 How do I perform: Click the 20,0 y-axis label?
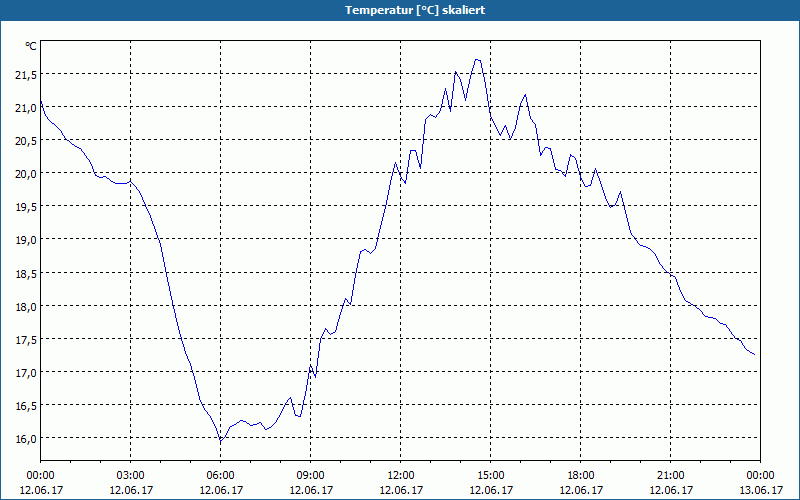point(26,174)
